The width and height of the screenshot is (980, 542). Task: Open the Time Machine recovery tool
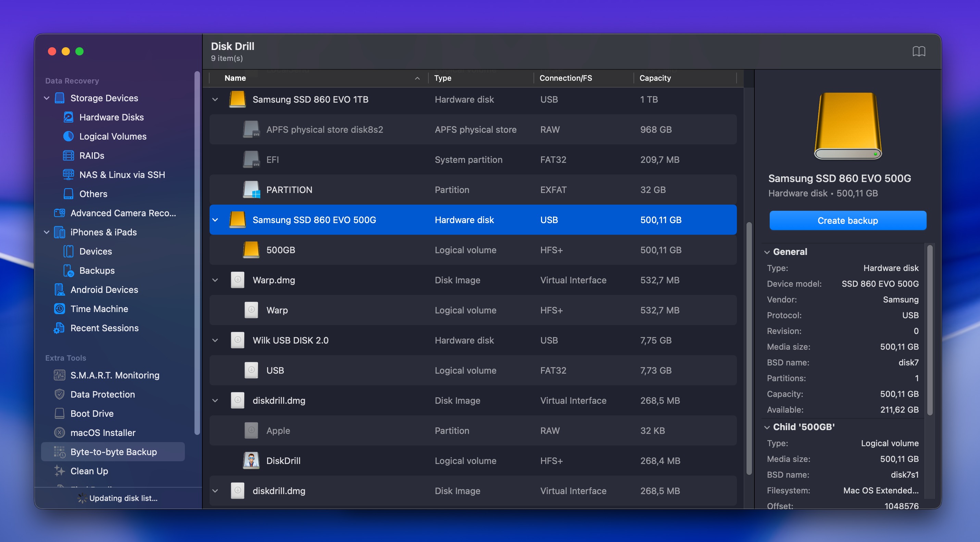60,309
